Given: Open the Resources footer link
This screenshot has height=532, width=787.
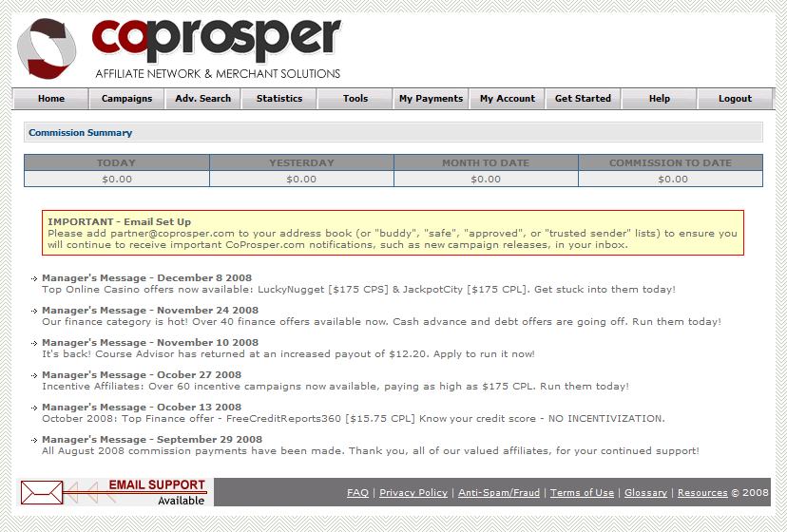Looking at the screenshot, I should tap(702, 493).
